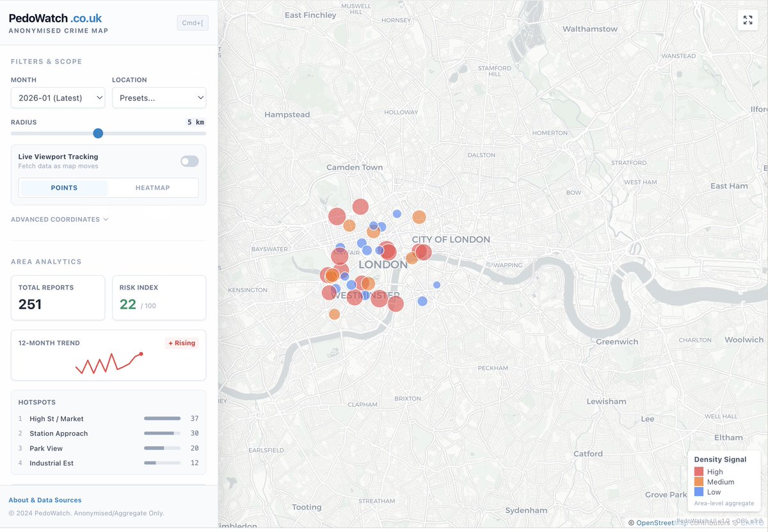This screenshot has width=768, height=532.
Task: Click the Rising trend badge
Action: (x=182, y=343)
